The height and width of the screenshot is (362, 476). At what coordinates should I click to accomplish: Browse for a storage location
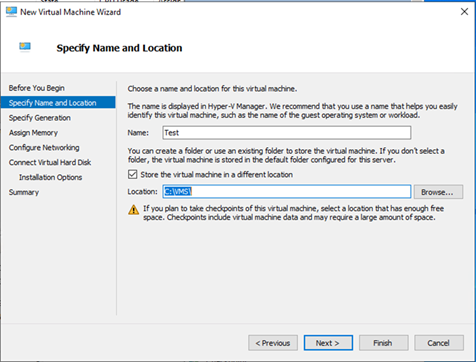[438, 192]
